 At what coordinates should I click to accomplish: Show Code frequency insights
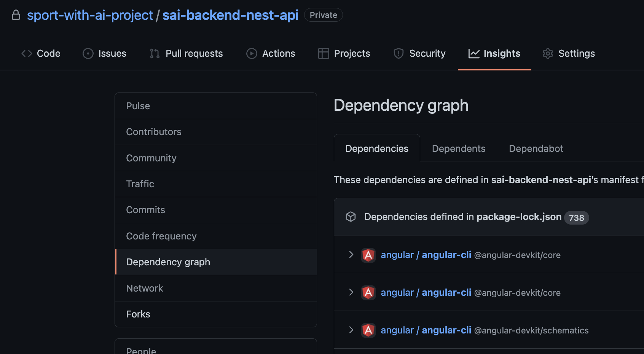[x=216, y=236]
